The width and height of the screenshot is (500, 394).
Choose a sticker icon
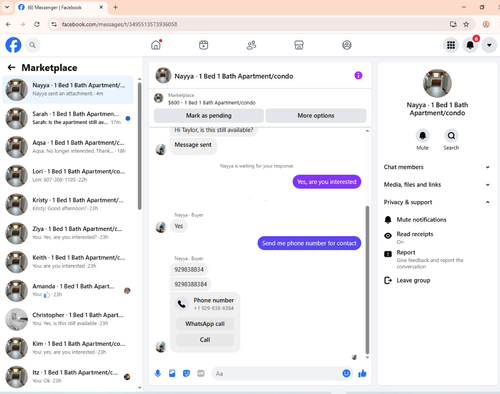click(x=186, y=373)
